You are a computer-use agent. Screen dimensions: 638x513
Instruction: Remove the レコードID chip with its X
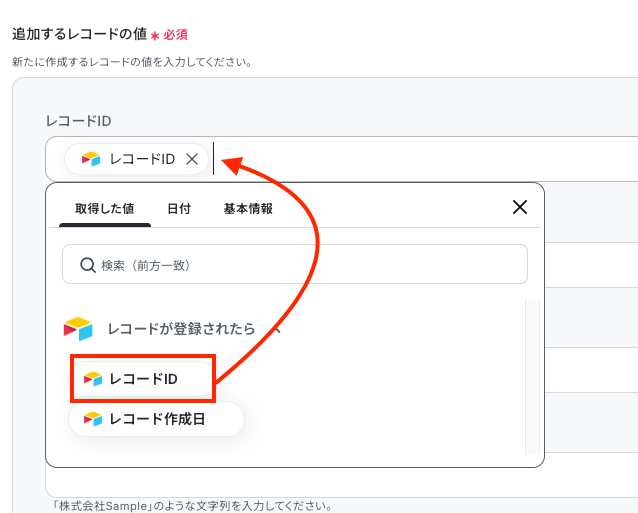click(x=192, y=159)
